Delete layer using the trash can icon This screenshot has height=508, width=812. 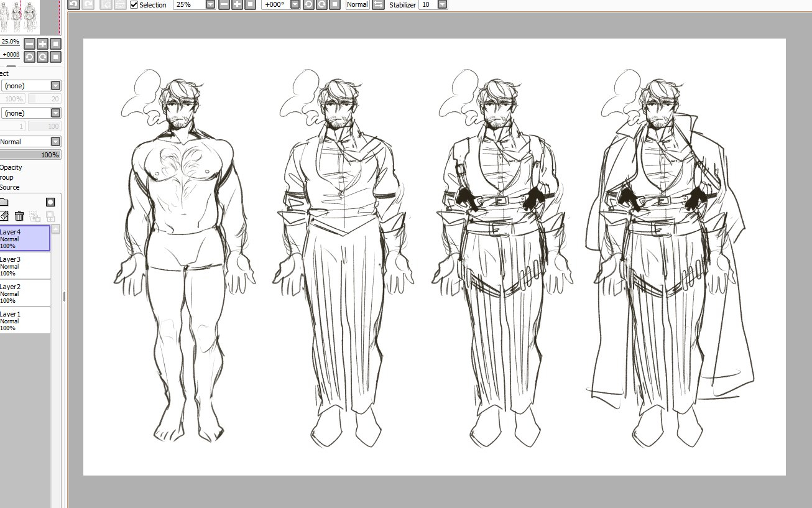19,216
